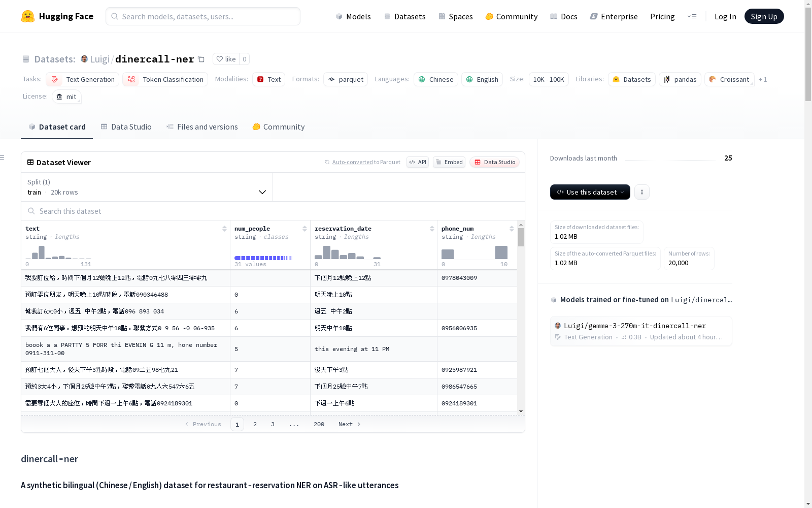Go to Spaces in the top navigation

point(456,16)
